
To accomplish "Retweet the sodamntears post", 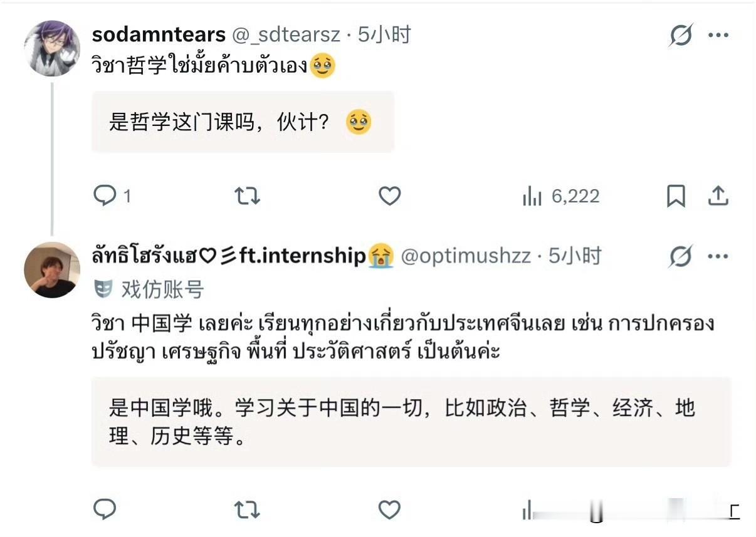I will pos(247,197).
